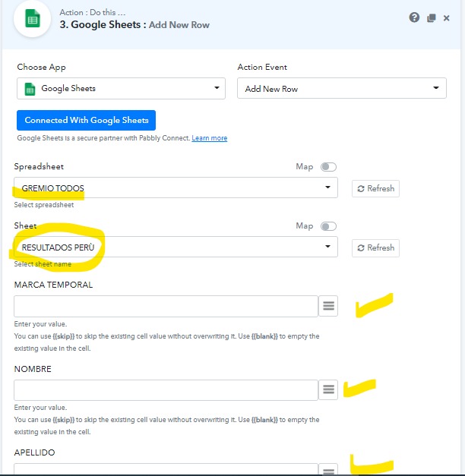This screenshot has height=476, width=465.
Task: Open the Action Event Add New Row dropdown
Action: point(342,88)
